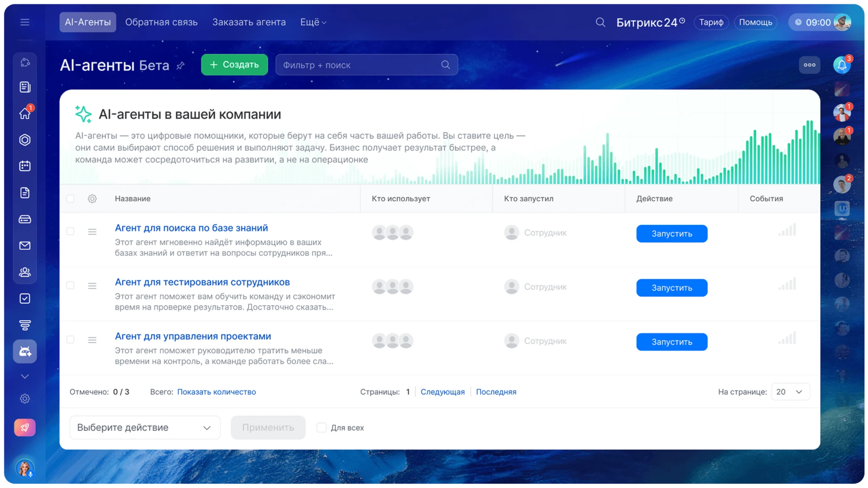Toggle the select-all checkbox in table header
868x488 pixels.
click(x=70, y=199)
